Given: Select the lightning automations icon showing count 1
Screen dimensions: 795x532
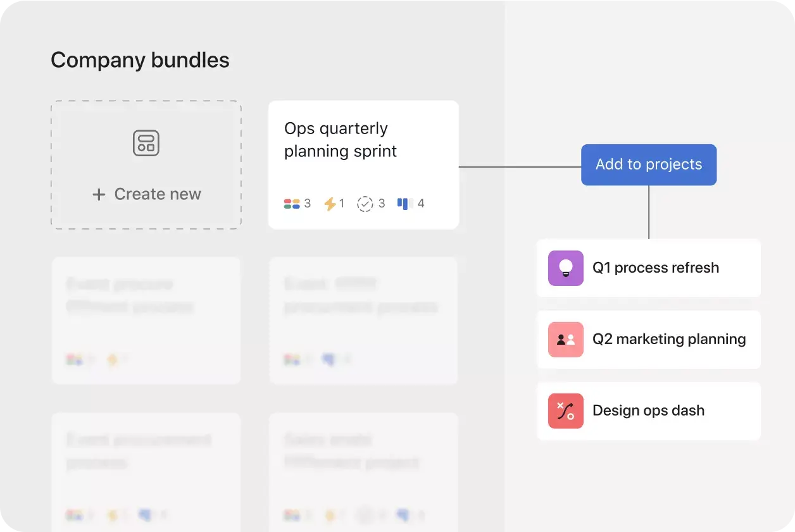Looking at the screenshot, I should (330, 203).
